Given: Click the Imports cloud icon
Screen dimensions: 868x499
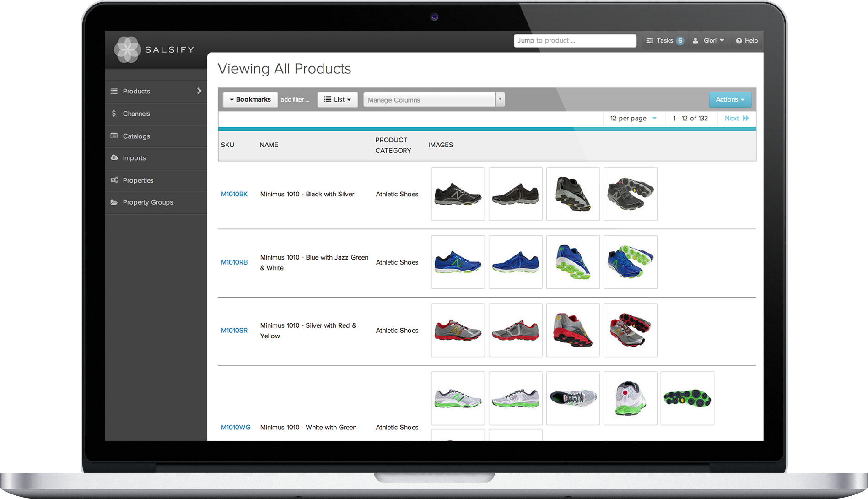Looking at the screenshot, I should (x=114, y=157).
